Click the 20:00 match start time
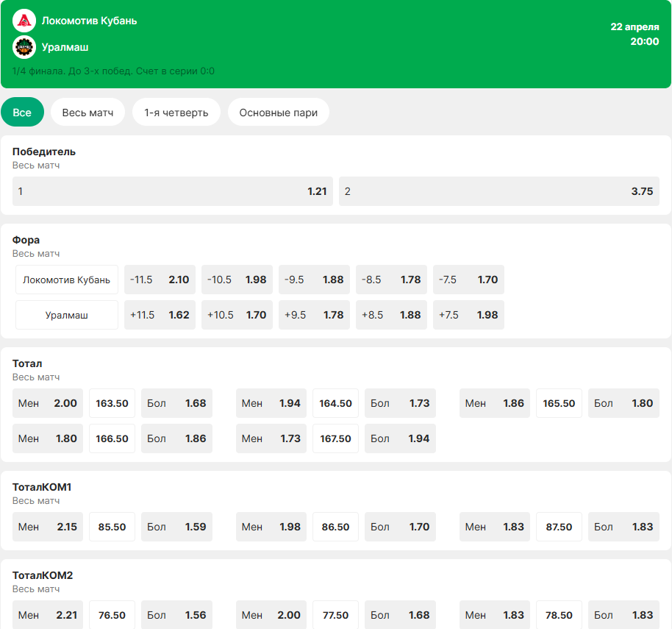 [645, 42]
